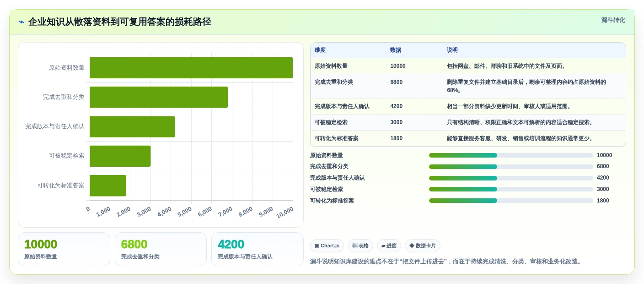Click the lightning icon beside the title

[x=21, y=22]
